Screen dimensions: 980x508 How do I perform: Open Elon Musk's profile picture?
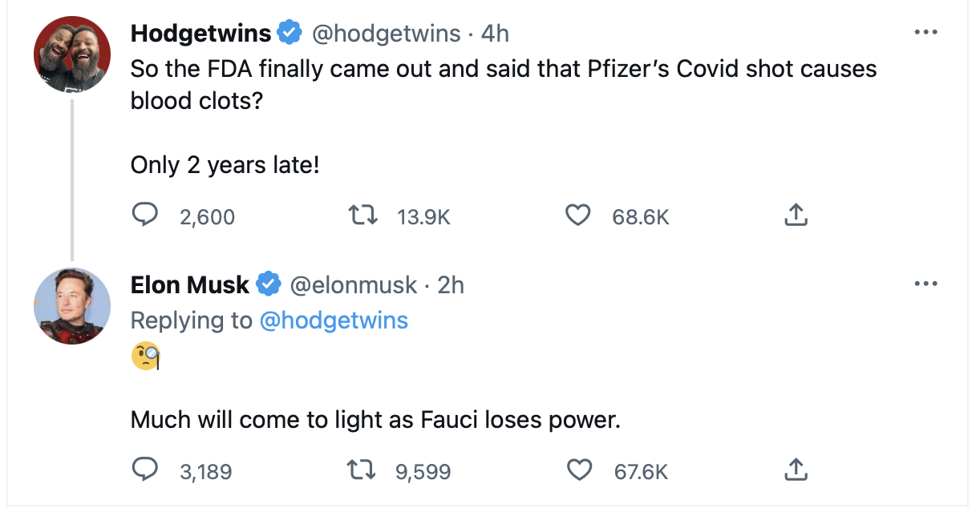pos(72,306)
